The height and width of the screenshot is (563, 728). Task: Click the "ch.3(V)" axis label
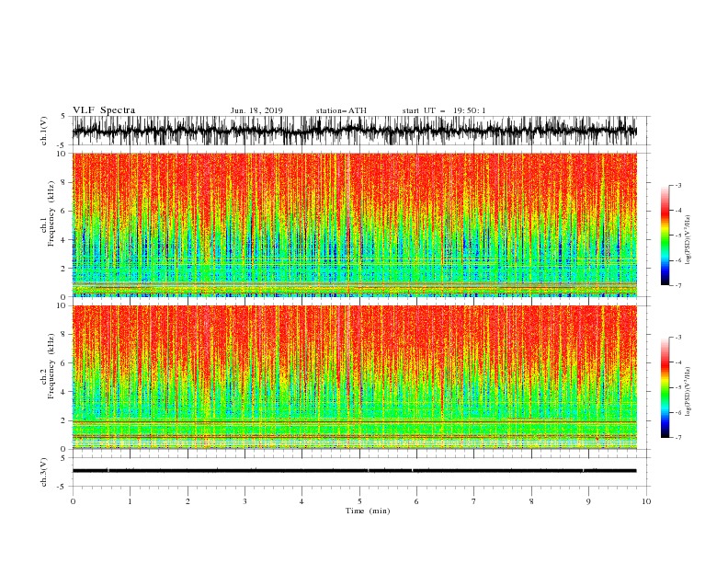(x=44, y=472)
